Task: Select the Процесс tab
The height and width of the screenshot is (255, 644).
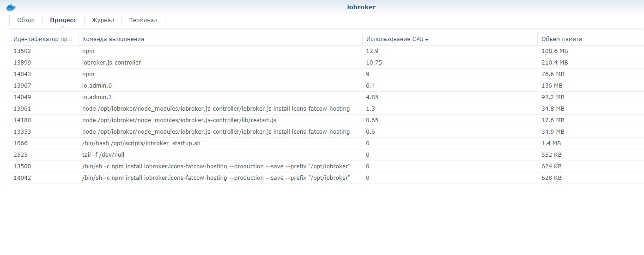Action: [63, 20]
